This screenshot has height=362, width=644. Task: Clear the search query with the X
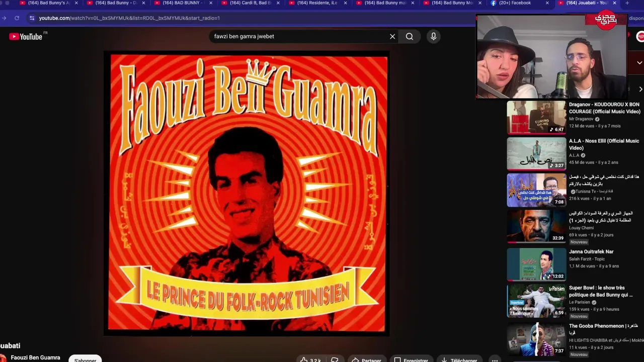click(x=392, y=36)
